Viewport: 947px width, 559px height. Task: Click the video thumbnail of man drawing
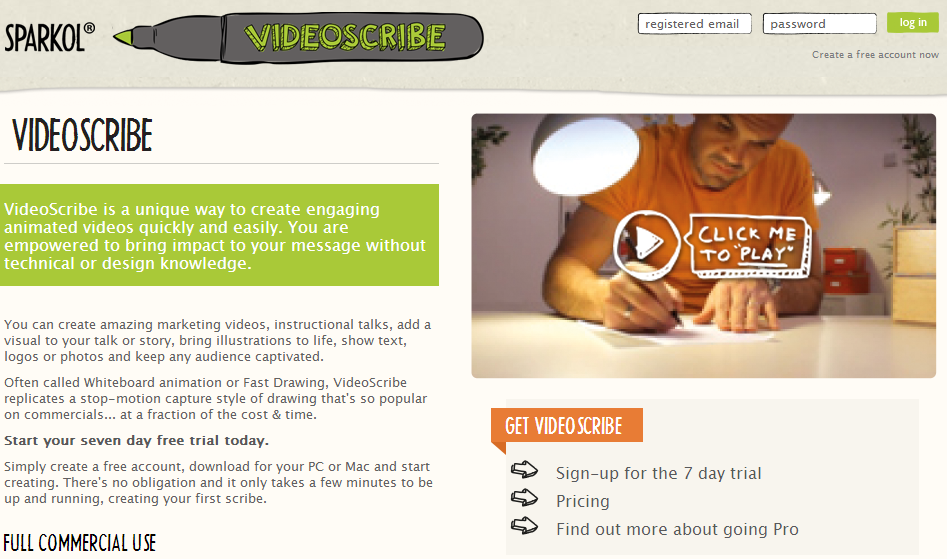point(704,246)
